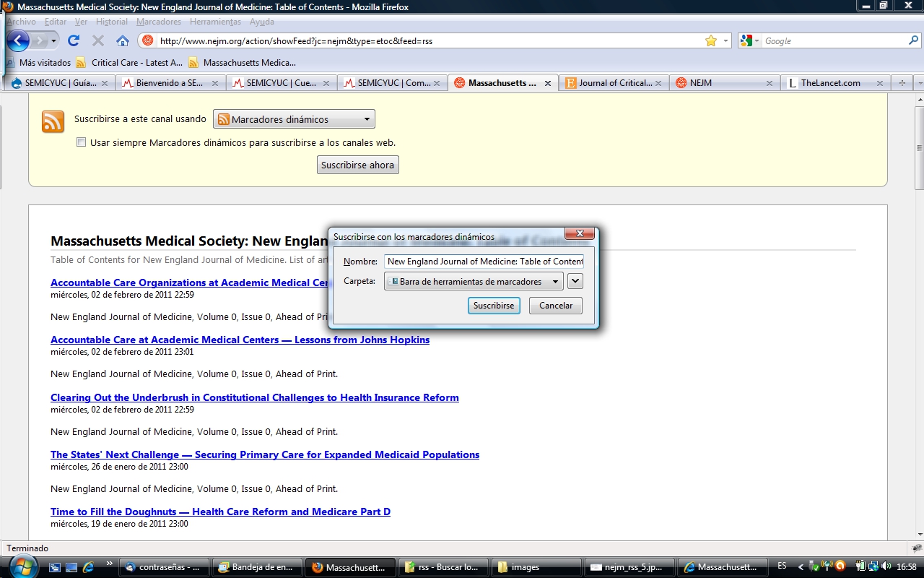Tick the Usar siempre Marcadores dinámicos checkbox
924x578 pixels.
pyautogui.click(x=81, y=142)
